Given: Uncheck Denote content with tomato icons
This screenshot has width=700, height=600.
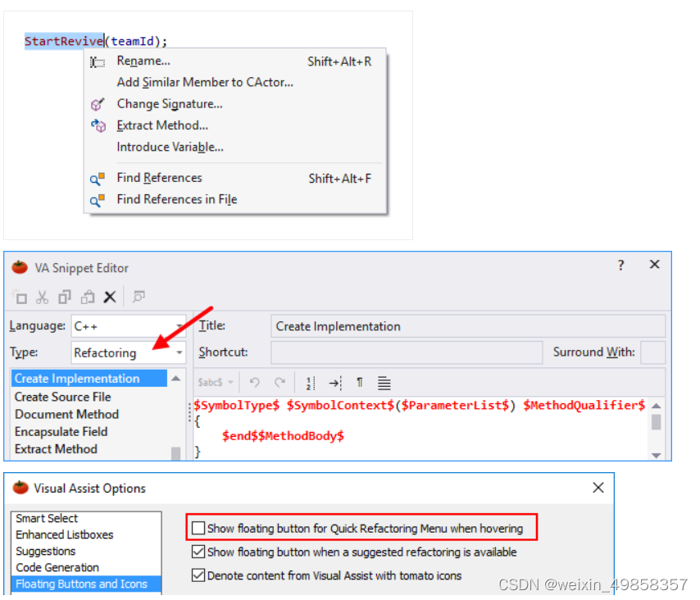Looking at the screenshot, I should [x=198, y=575].
